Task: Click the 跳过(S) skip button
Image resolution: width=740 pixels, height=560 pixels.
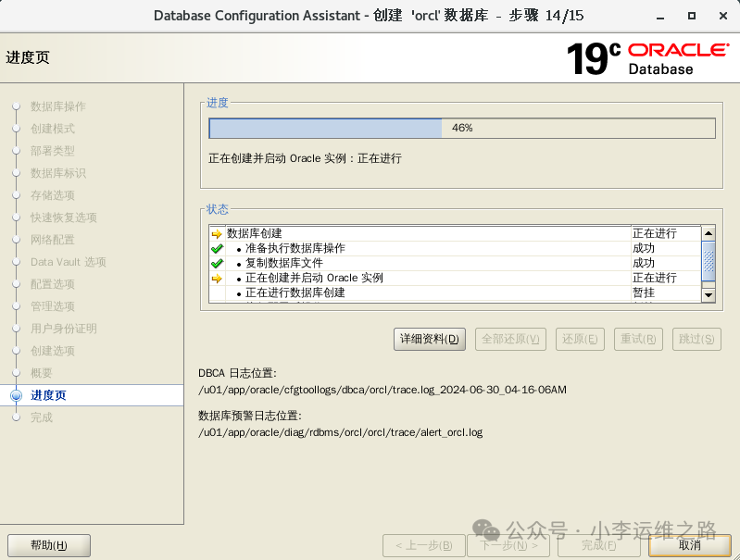Action: pyautogui.click(x=696, y=339)
